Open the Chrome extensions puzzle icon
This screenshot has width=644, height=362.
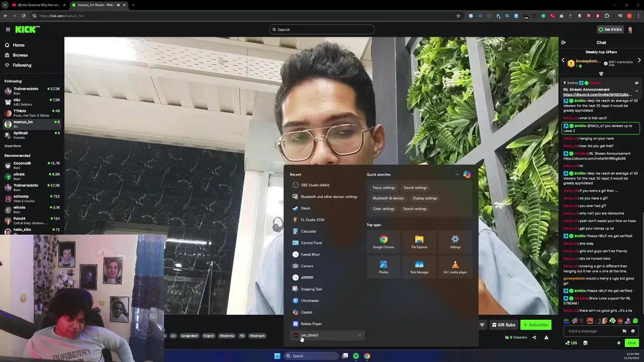[607, 16]
